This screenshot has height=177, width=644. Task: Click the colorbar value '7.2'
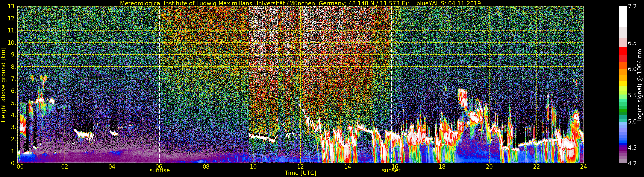(632, 7)
